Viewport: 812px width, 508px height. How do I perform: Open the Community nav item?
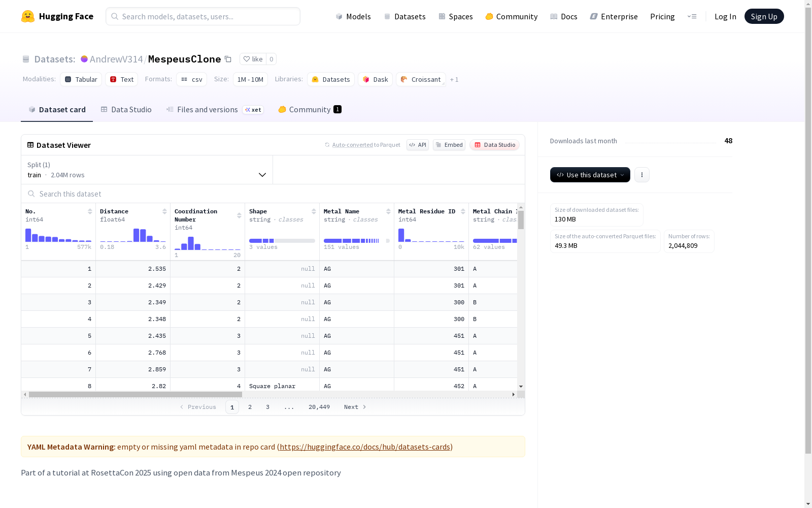tap(512, 16)
